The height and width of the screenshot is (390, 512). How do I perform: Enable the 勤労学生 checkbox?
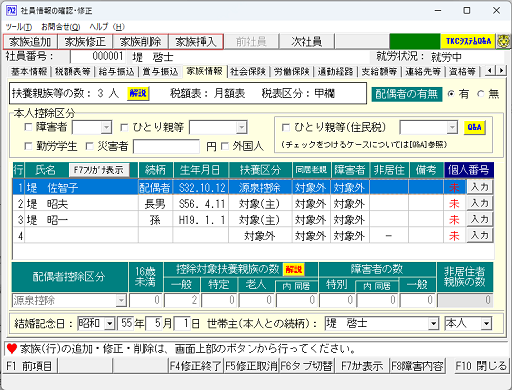[x=29, y=146]
